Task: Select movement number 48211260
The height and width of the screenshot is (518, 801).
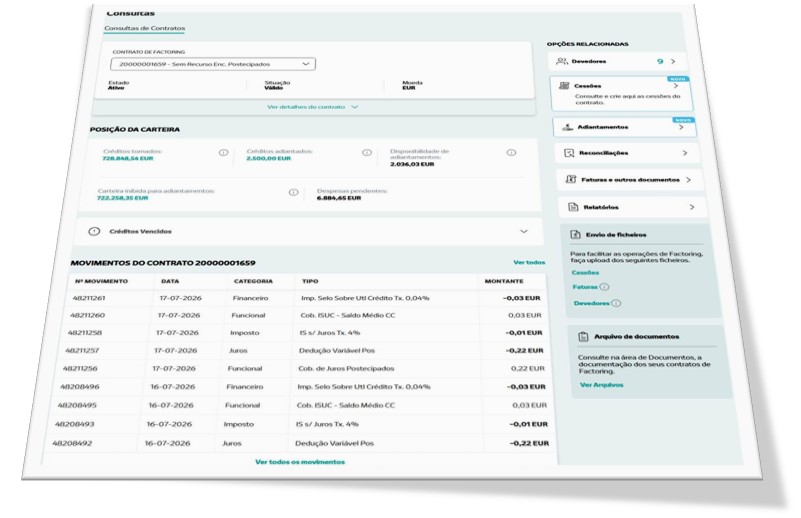Action: click(x=87, y=316)
